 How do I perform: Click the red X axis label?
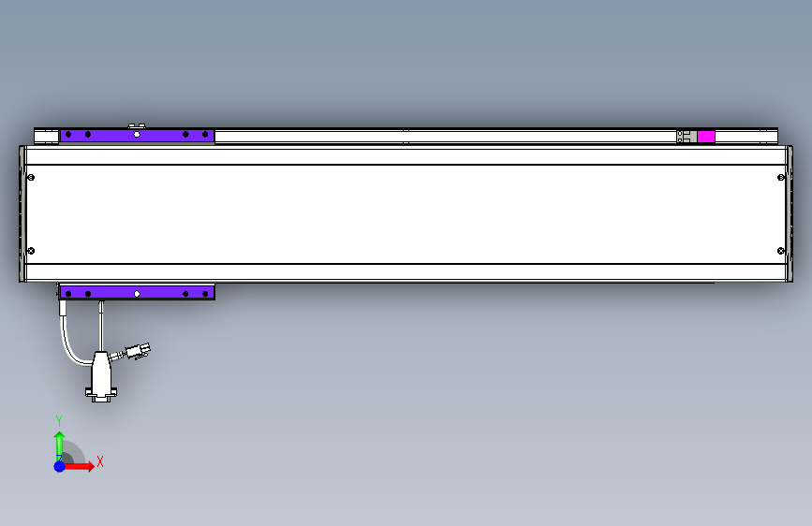100,461
